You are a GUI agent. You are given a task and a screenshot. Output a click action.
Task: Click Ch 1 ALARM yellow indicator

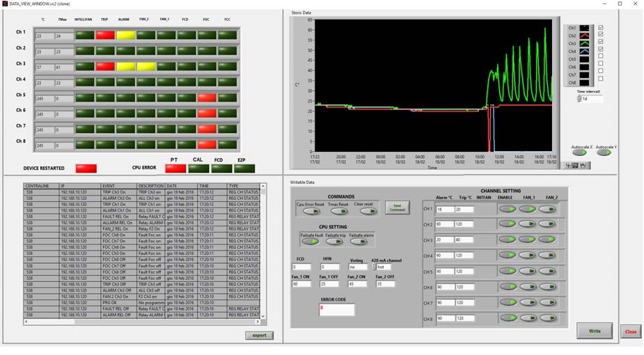[x=126, y=35]
